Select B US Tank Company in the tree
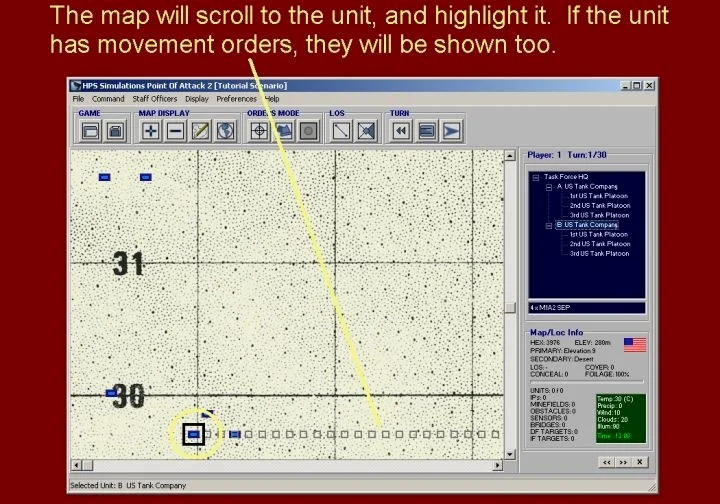 click(587, 225)
